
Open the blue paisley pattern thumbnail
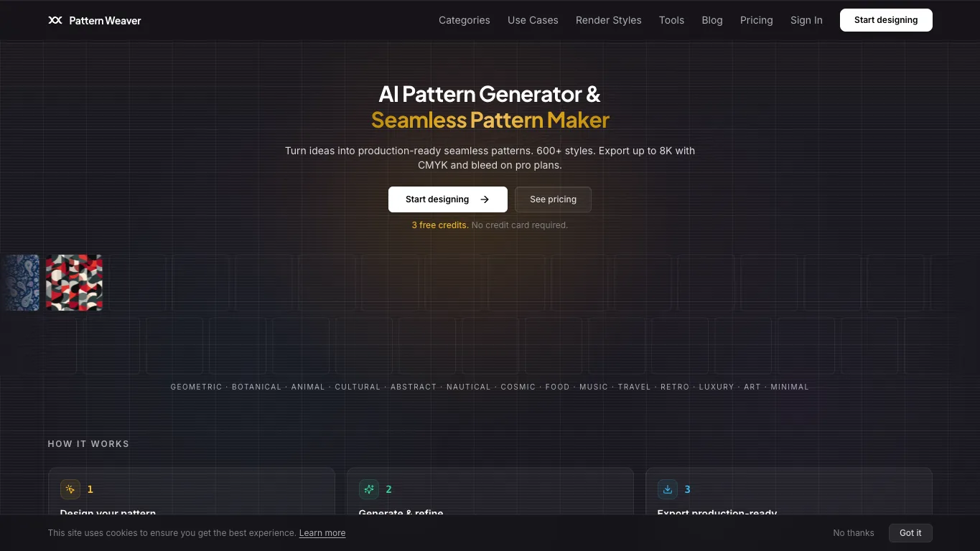coord(19,283)
